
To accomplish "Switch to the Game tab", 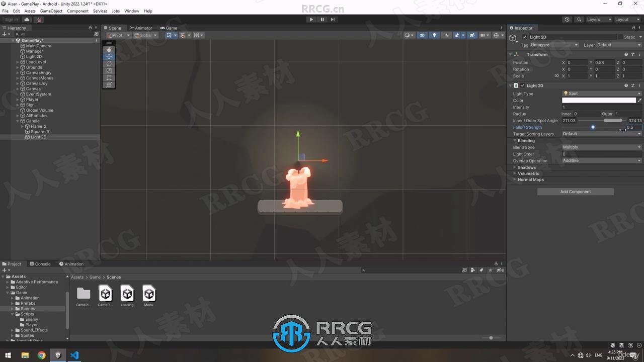I will [x=169, y=28].
